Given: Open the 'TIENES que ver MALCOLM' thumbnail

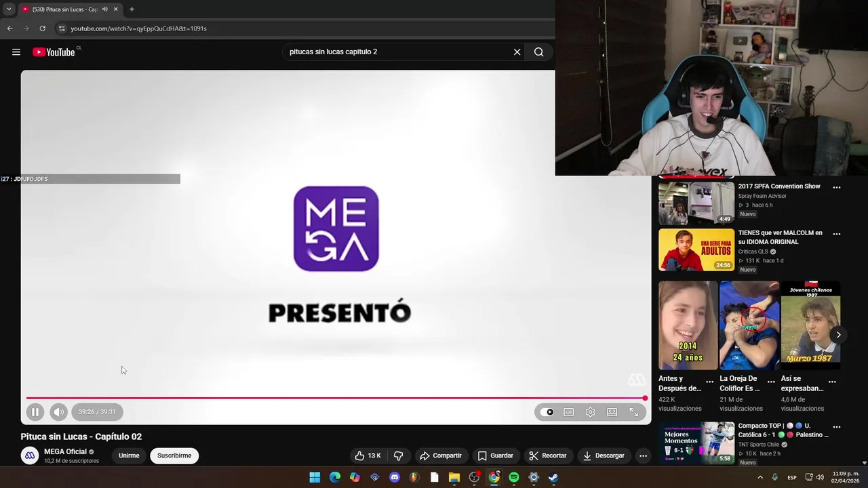Looking at the screenshot, I should click(696, 250).
